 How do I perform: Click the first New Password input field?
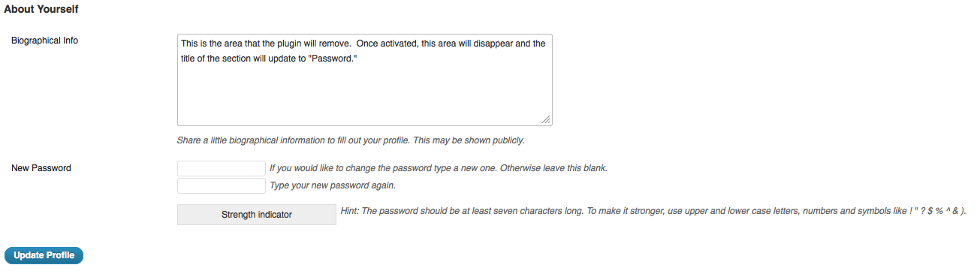222,168
